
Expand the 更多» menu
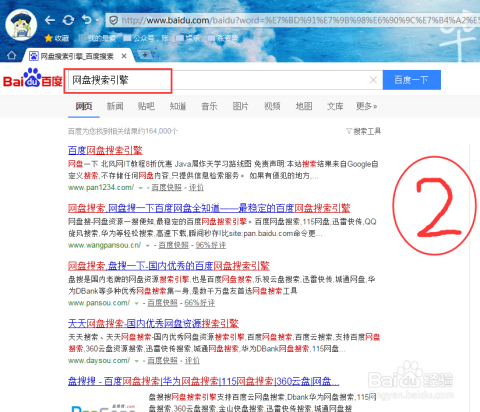[366, 106]
